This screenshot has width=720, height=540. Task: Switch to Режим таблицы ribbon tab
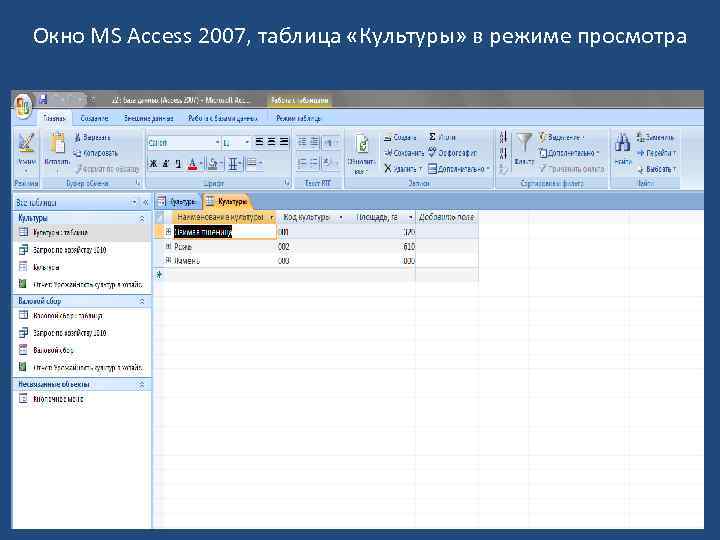(298, 118)
